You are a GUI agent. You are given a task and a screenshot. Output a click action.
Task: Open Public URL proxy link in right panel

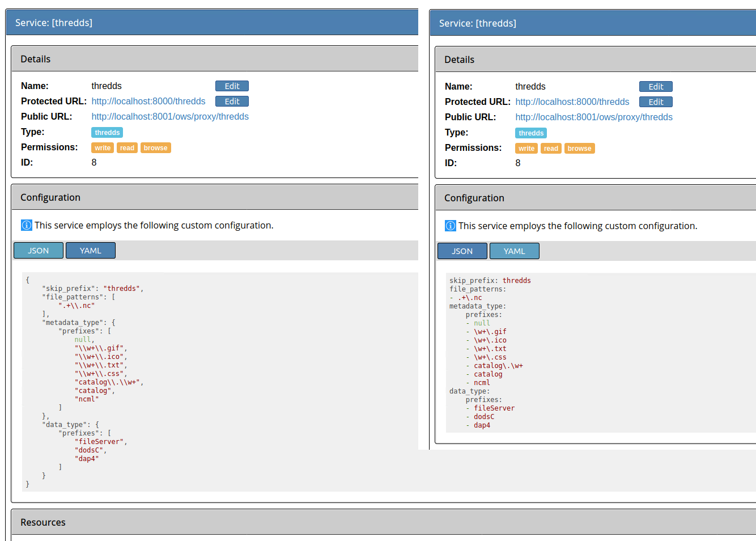tap(594, 117)
